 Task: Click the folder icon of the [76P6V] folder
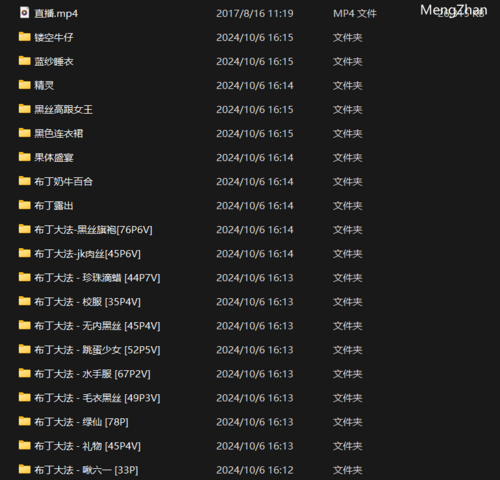click(24, 229)
